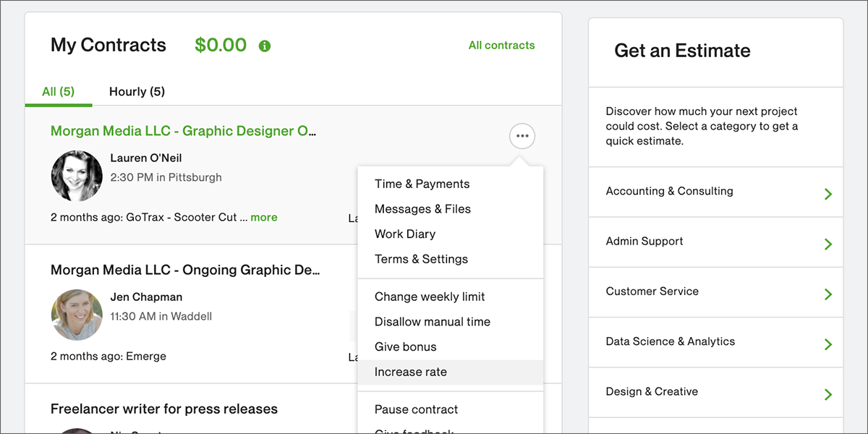Open the All contracts link
This screenshot has width=868, height=434.
point(501,45)
